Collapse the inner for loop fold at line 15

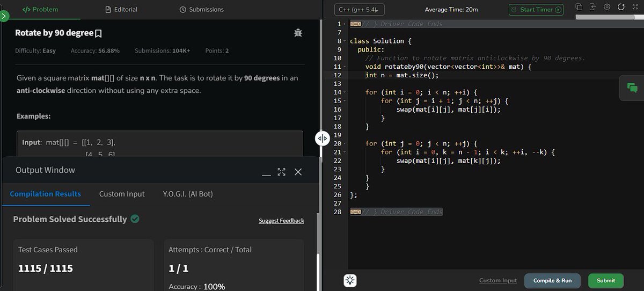click(345, 101)
